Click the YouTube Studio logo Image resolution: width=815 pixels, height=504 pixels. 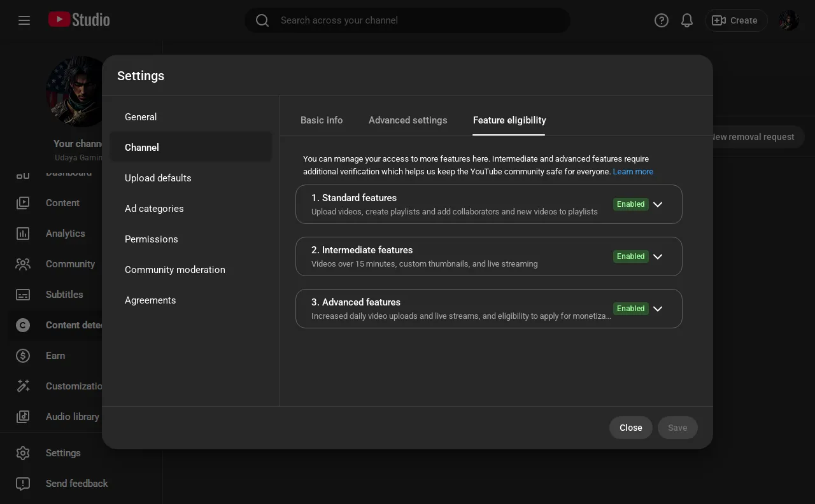(x=79, y=20)
